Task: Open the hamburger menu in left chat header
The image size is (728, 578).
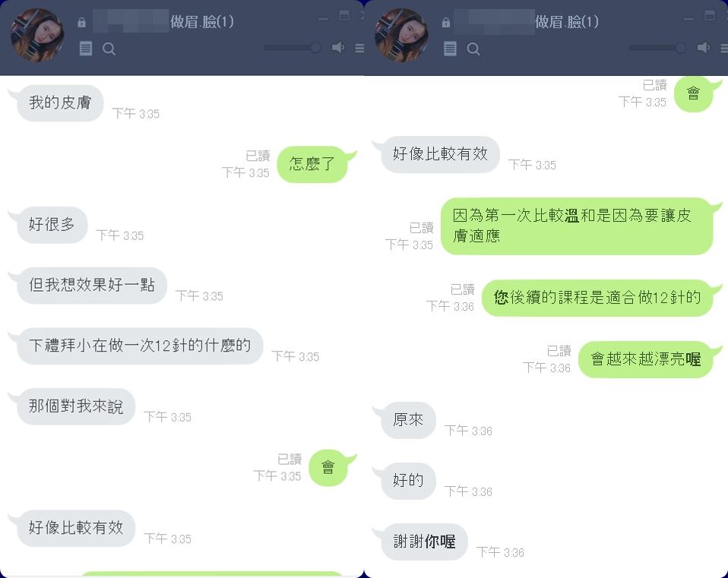Action: pos(359,48)
